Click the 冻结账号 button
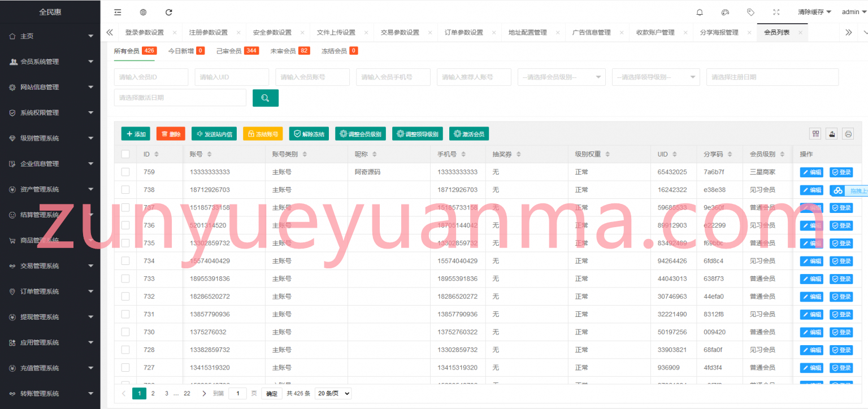The height and width of the screenshot is (409, 868). 263,134
